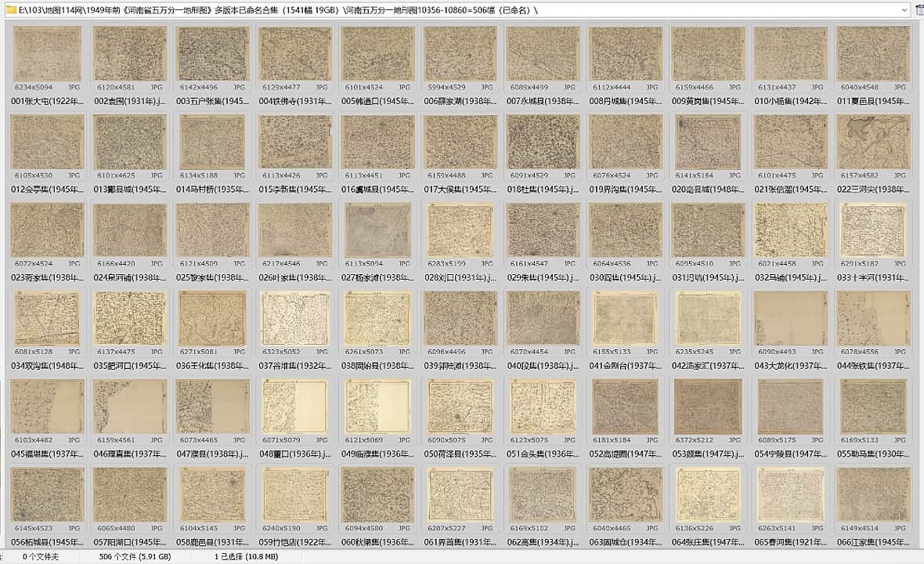This screenshot has width=924, height=564.
Task: Click file name 002袁围(1931年)
Action: [x=130, y=101]
